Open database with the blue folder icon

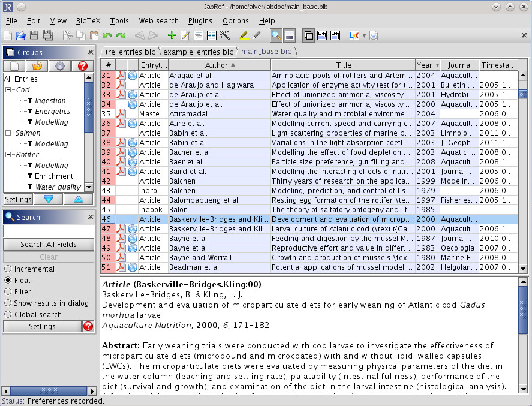tap(21, 35)
